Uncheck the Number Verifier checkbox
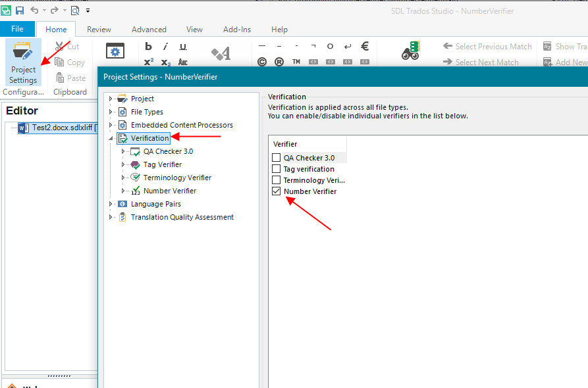 277,191
